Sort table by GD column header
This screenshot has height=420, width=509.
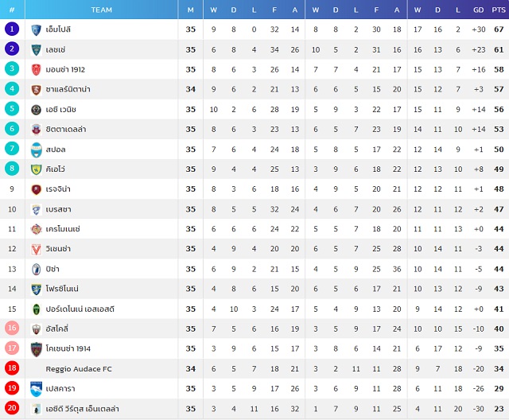coord(478,10)
